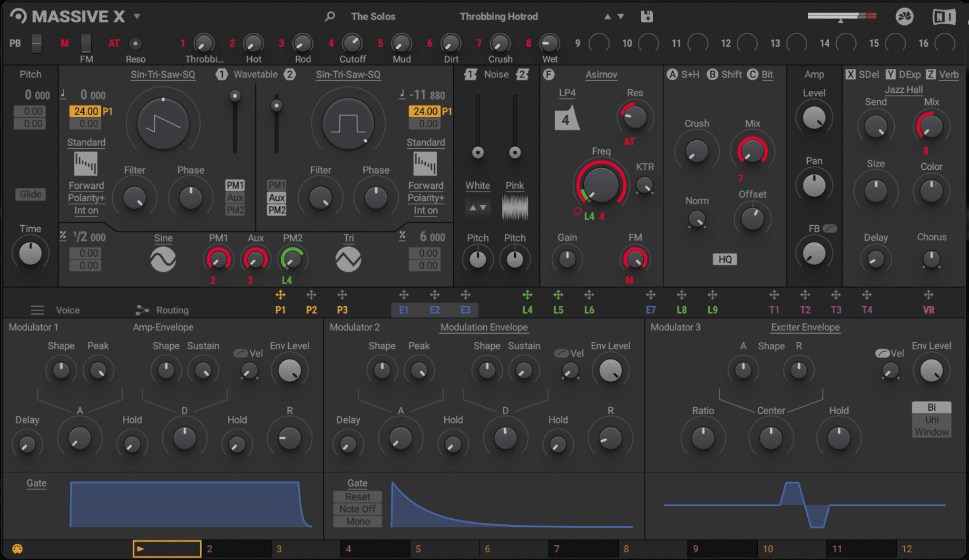Enable PM2 on oscillator 2

pyautogui.click(x=277, y=210)
